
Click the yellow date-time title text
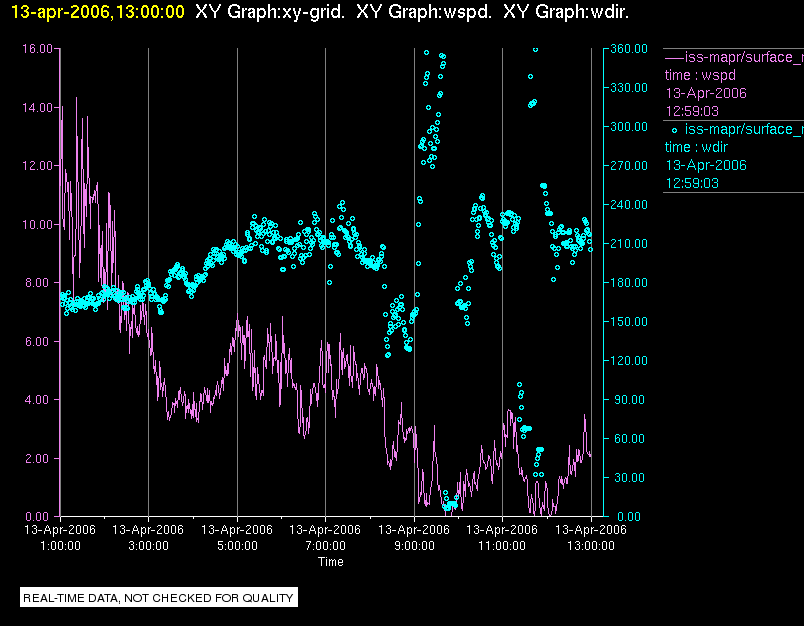click(x=97, y=12)
